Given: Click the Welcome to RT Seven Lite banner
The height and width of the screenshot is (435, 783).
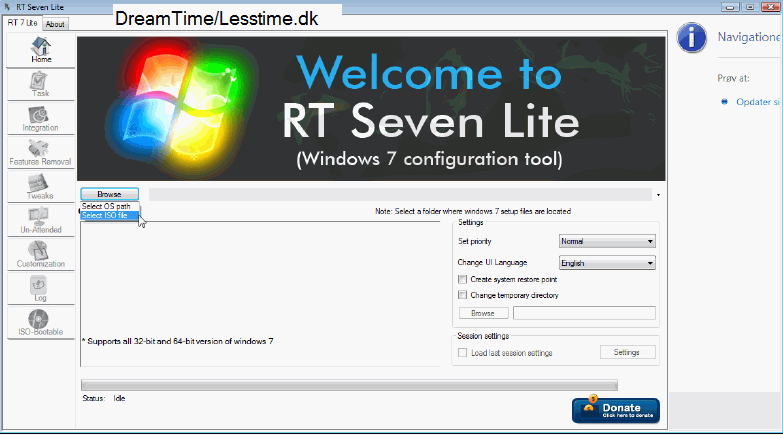Looking at the screenshot, I should tap(371, 108).
